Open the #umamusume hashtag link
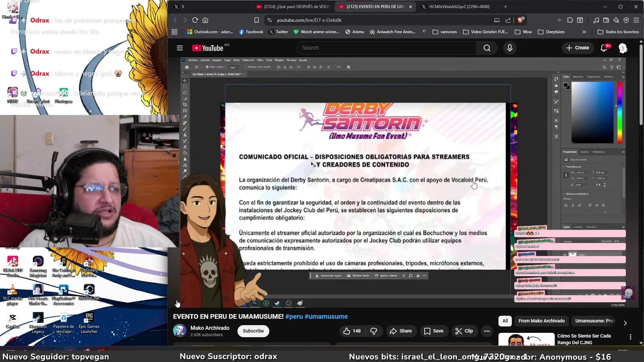The image size is (644, 362). point(326,316)
